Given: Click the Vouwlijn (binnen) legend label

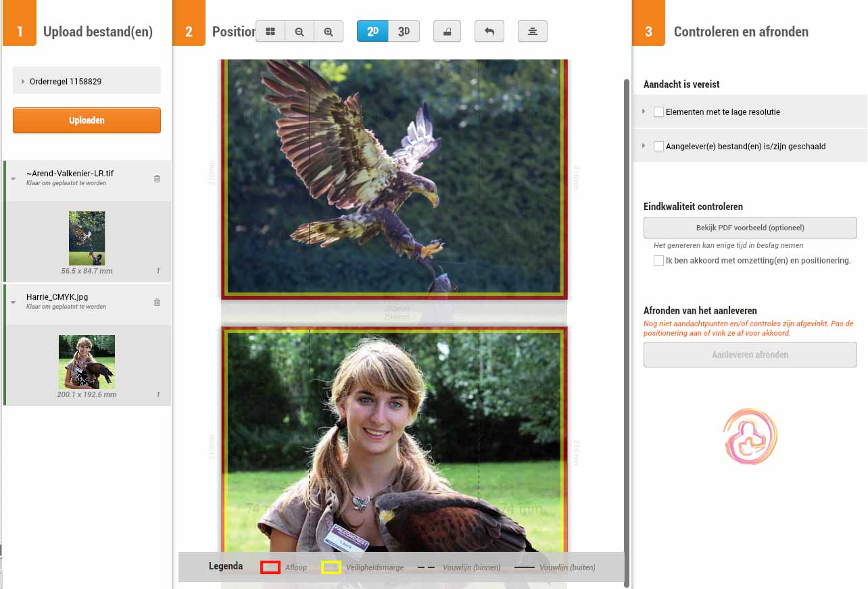Looking at the screenshot, I should click(472, 567).
